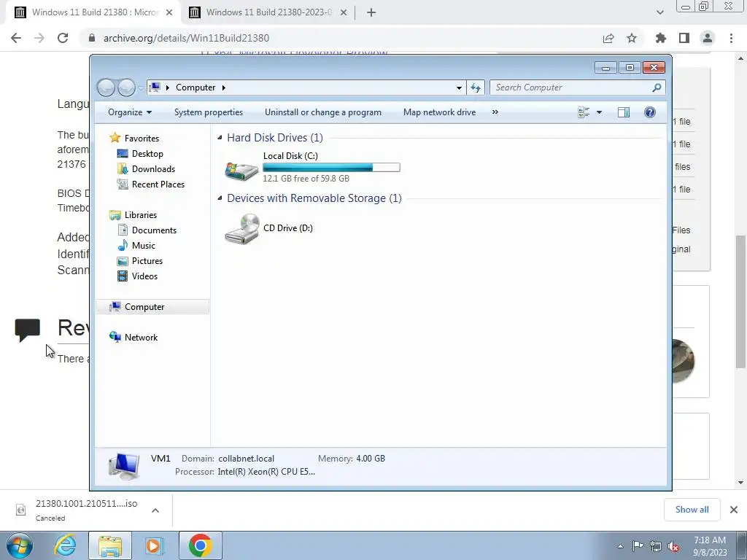
Task: Click Uninstall or change a program
Action: [323, 112]
